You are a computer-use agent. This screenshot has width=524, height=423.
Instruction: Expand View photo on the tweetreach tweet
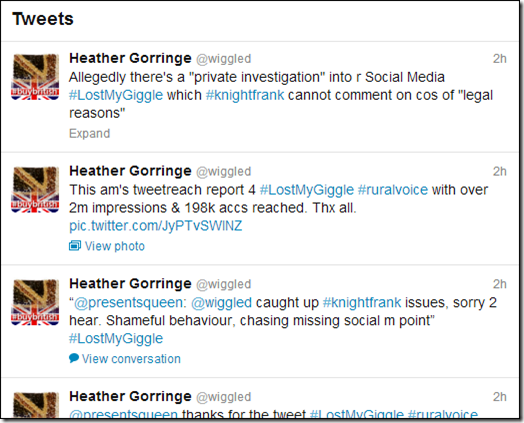[115, 246]
